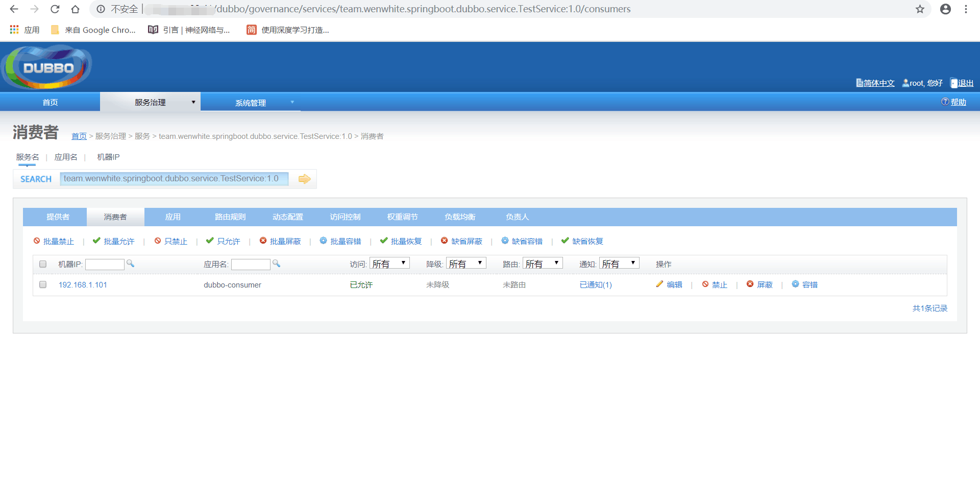Reload the page with refresh icon
Image resolution: width=980 pixels, height=502 pixels.
(x=55, y=9)
